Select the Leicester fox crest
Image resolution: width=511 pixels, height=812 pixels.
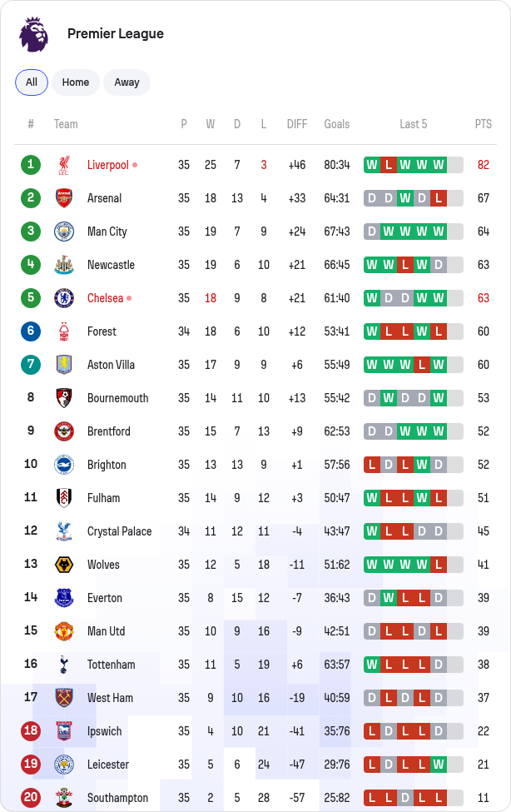(64, 765)
